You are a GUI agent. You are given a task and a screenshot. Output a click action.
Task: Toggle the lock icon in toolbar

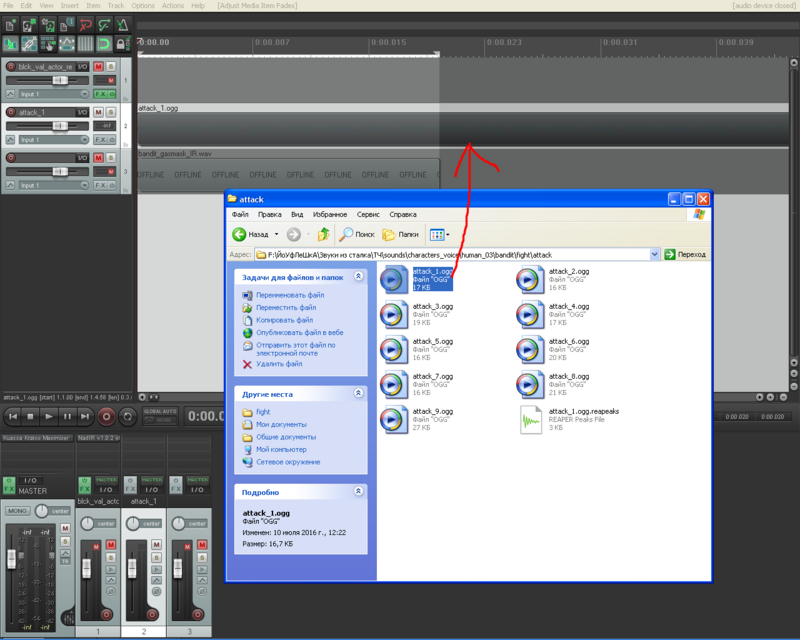tap(121, 44)
